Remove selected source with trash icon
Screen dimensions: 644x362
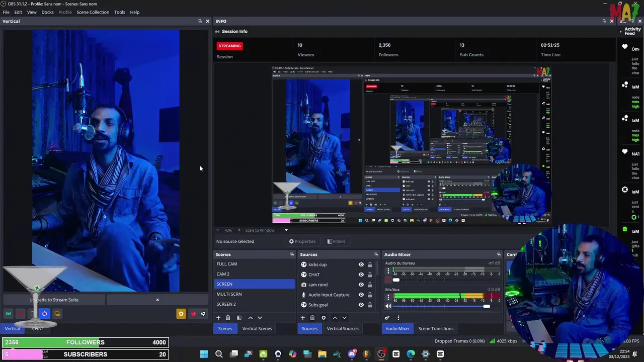coord(312,318)
